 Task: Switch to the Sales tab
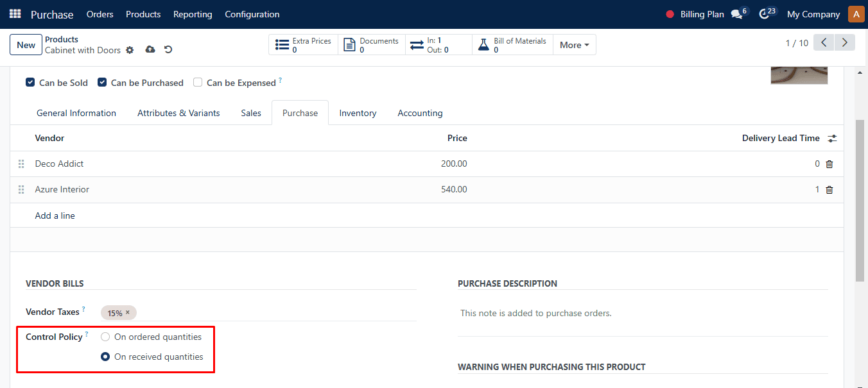click(x=251, y=113)
